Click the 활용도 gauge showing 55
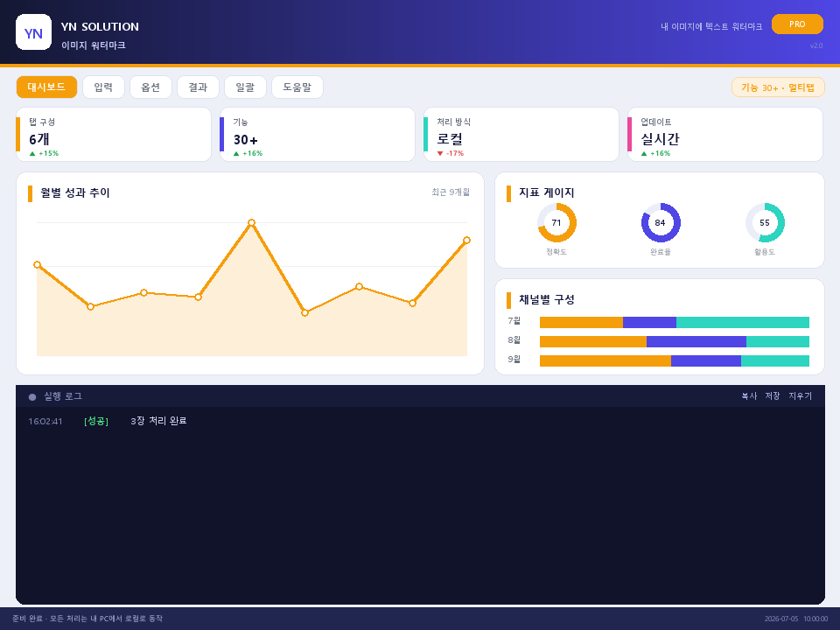The height and width of the screenshot is (630, 840). [x=765, y=223]
